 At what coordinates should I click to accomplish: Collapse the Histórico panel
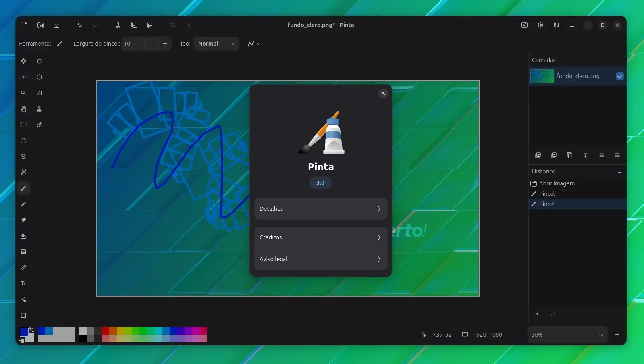[619, 172]
